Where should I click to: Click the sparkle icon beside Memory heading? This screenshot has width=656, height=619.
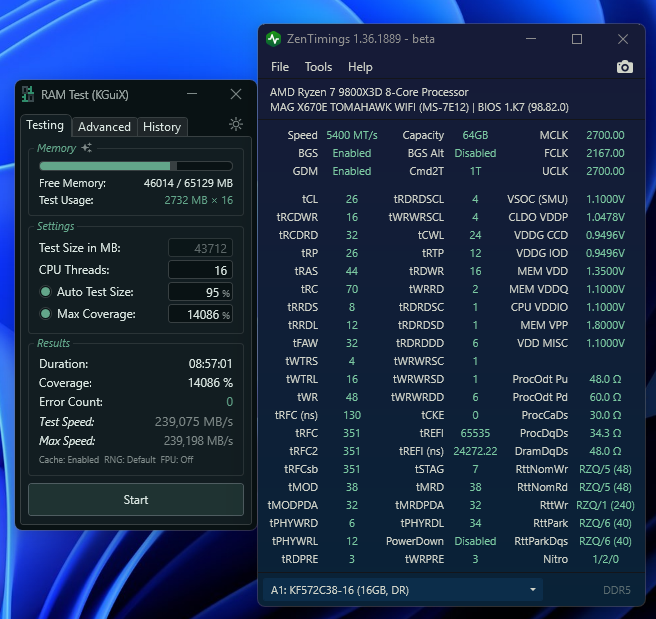[x=87, y=148]
